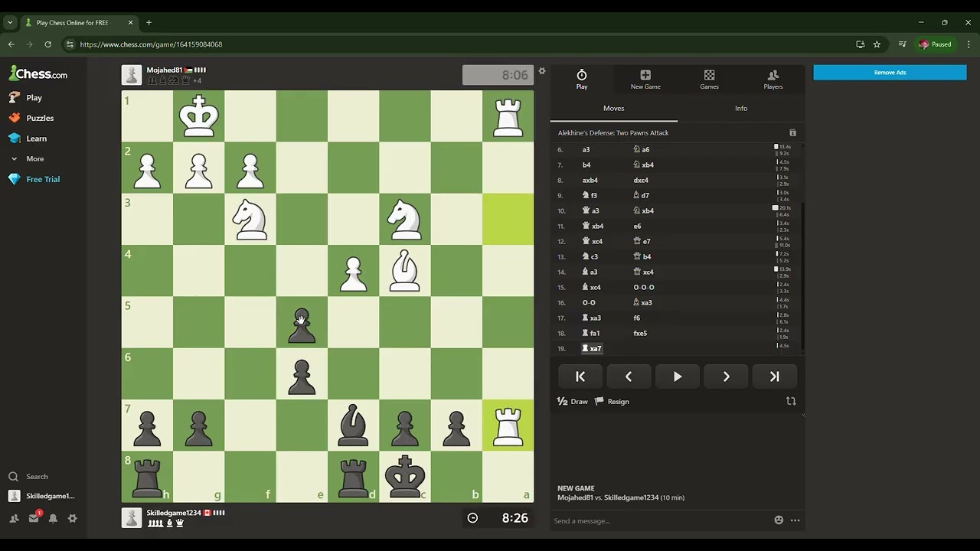Click the Paused profile button

point(935,44)
